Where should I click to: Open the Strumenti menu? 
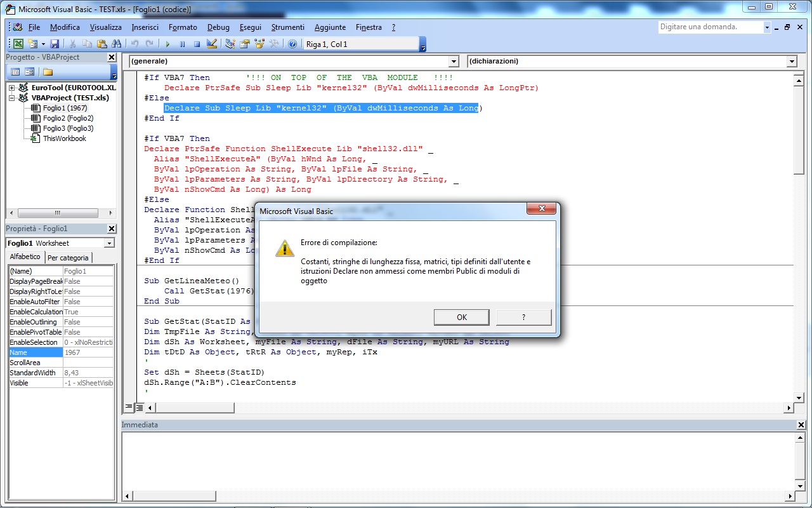point(288,27)
